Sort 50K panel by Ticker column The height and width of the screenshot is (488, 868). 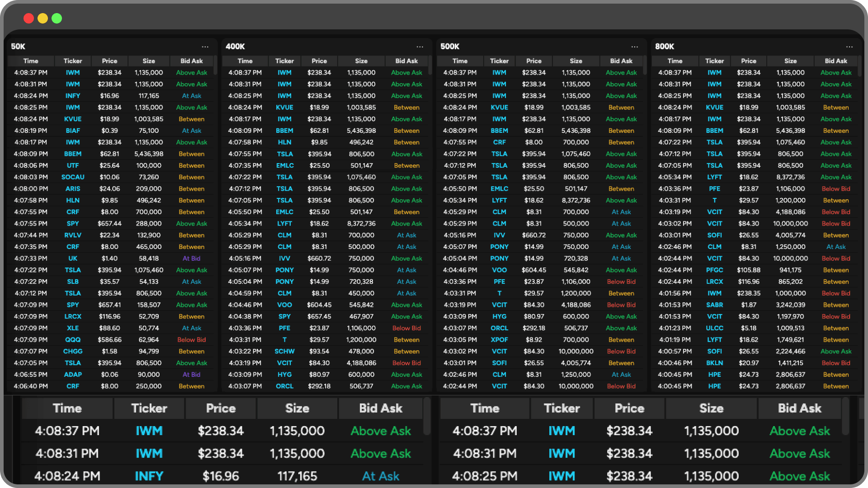pos(73,61)
